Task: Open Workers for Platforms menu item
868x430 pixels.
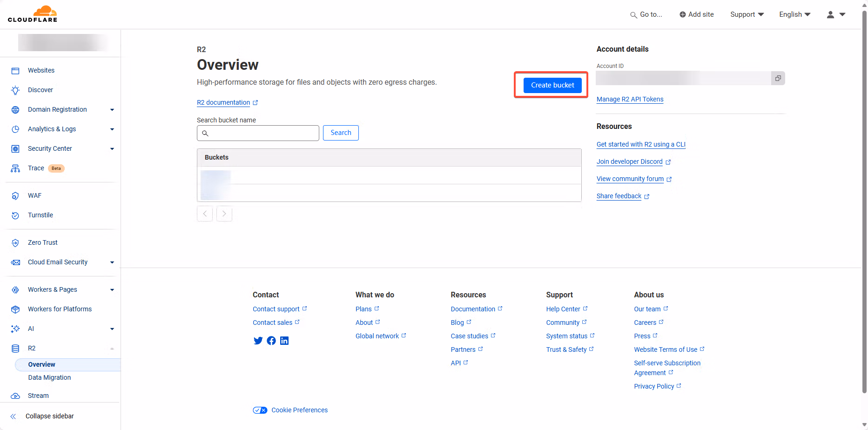Action: (60, 309)
